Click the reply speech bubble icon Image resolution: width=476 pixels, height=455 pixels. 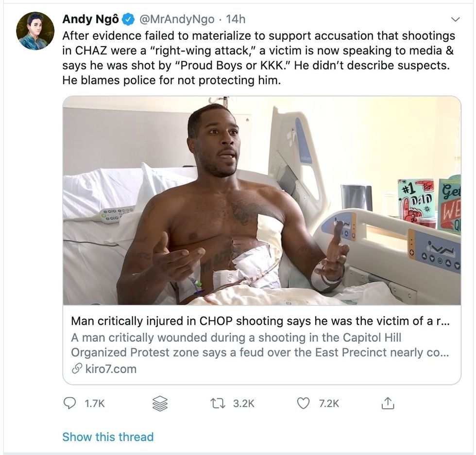(x=71, y=403)
